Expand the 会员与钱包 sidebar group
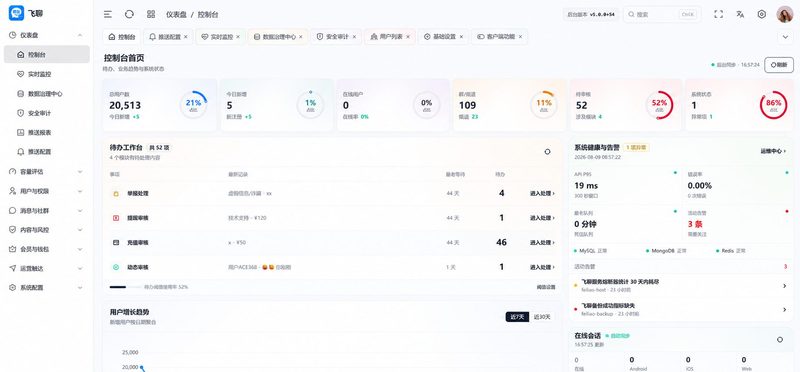Screen dimensions: 800x372 46,249
